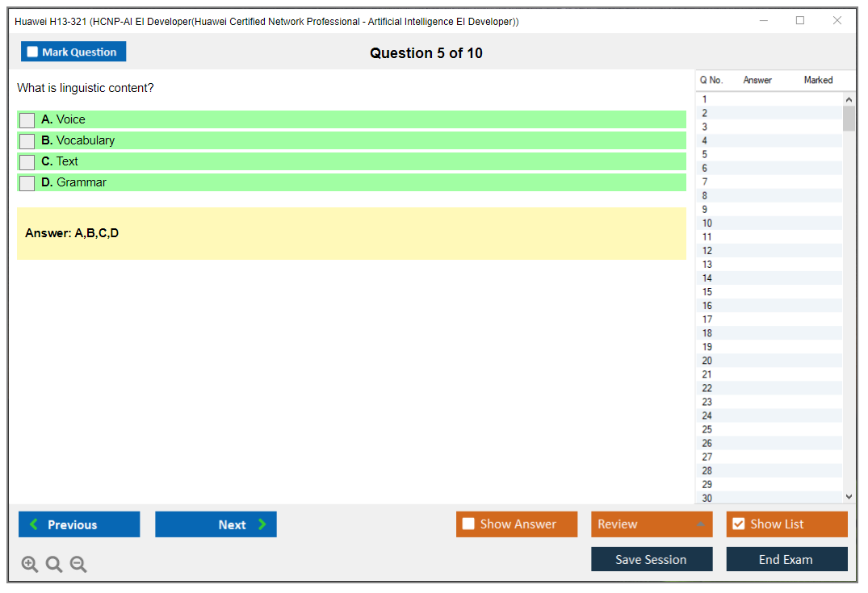End the exam
Image resolution: width=868 pixels, height=593 pixels.
click(x=786, y=559)
